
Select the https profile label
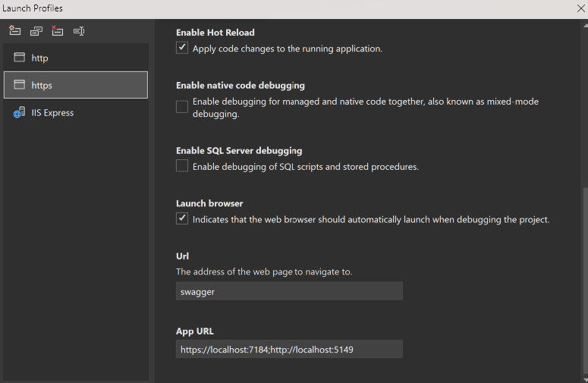42,86
